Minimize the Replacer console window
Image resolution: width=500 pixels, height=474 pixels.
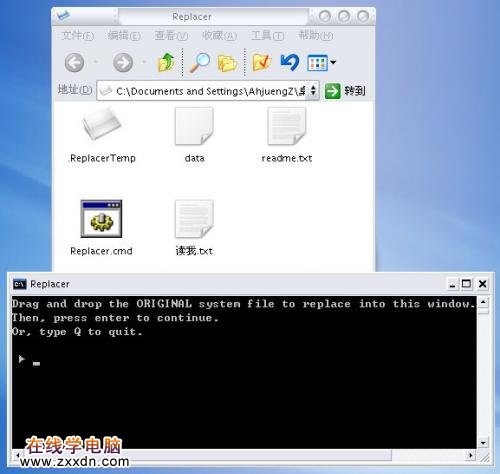click(x=452, y=284)
